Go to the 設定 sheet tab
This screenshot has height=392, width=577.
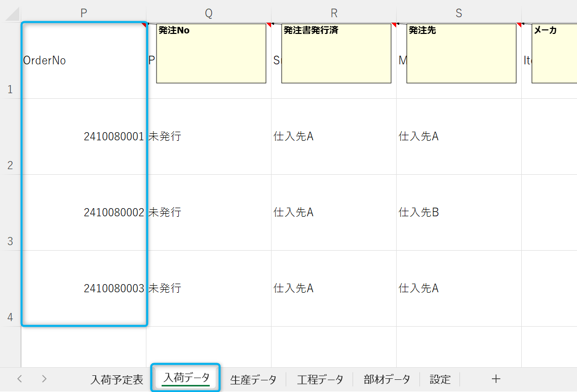click(440, 379)
